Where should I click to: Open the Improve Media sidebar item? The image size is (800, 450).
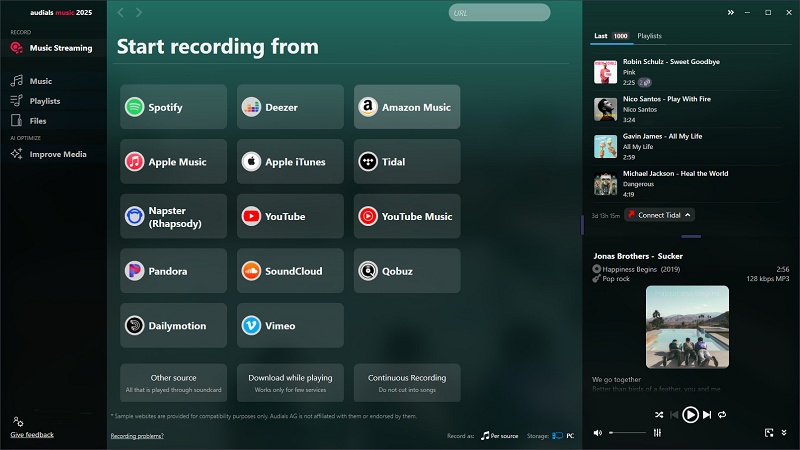click(x=57, y=154)
